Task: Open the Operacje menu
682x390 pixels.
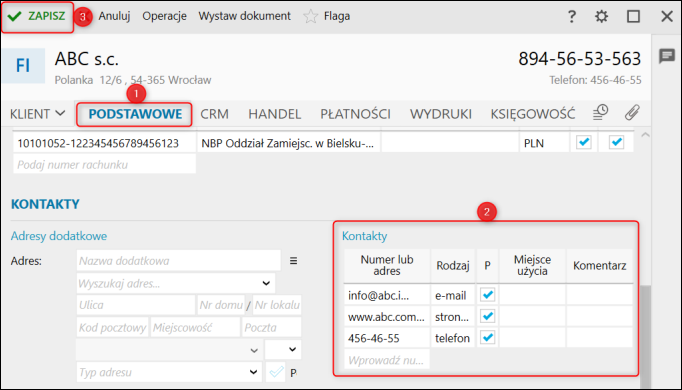Action: coord(164,16)
